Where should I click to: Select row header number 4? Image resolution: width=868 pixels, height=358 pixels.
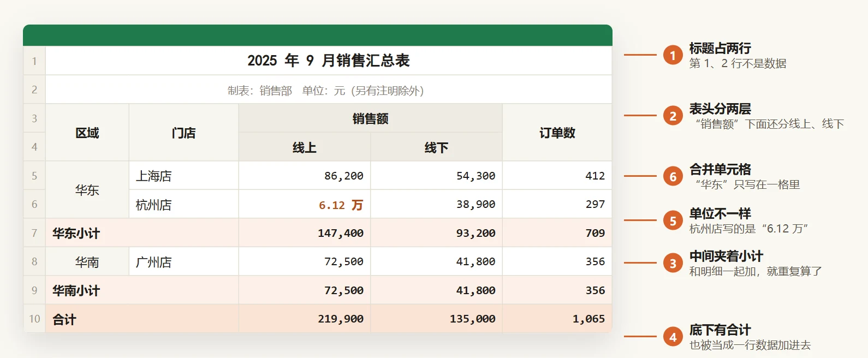34,147
